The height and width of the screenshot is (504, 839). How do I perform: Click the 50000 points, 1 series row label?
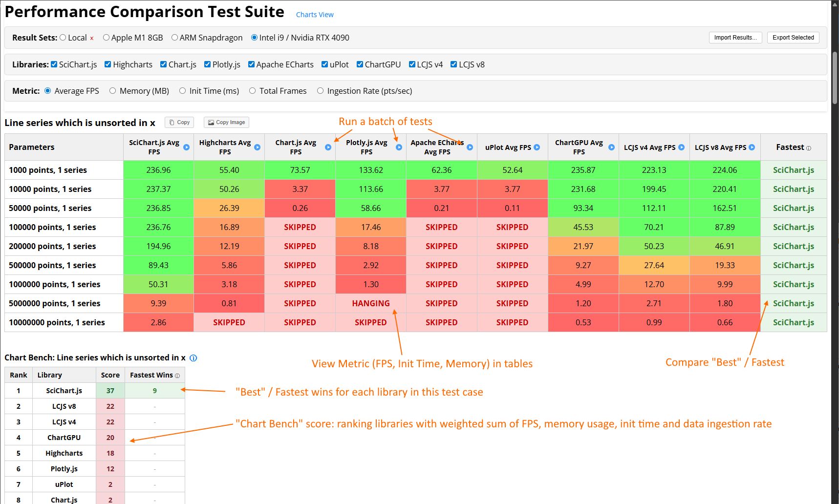(64, 208)
